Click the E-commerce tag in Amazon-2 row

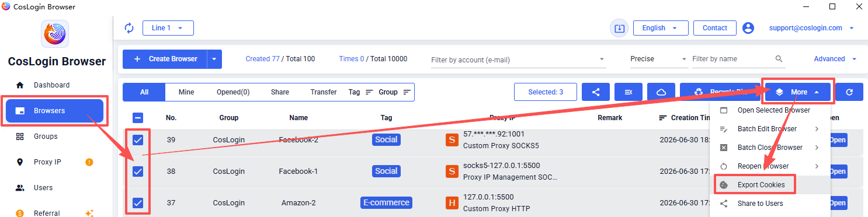(x=386, y=203)
